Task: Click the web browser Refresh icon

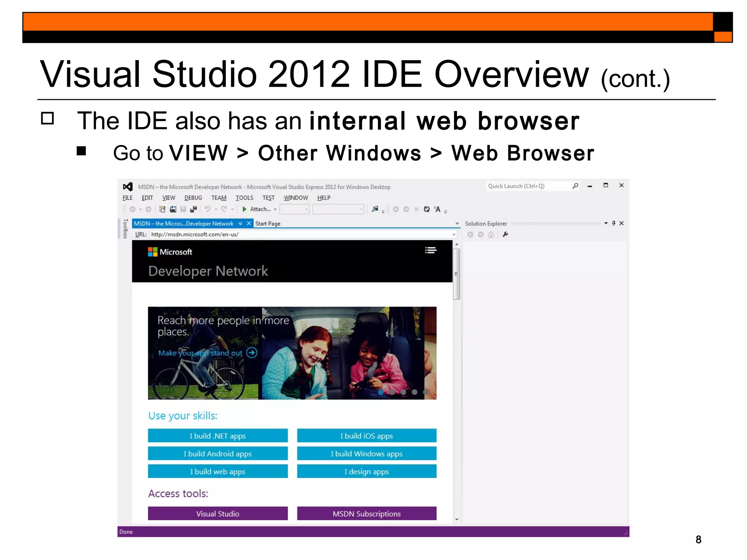Action: (427, 209)
